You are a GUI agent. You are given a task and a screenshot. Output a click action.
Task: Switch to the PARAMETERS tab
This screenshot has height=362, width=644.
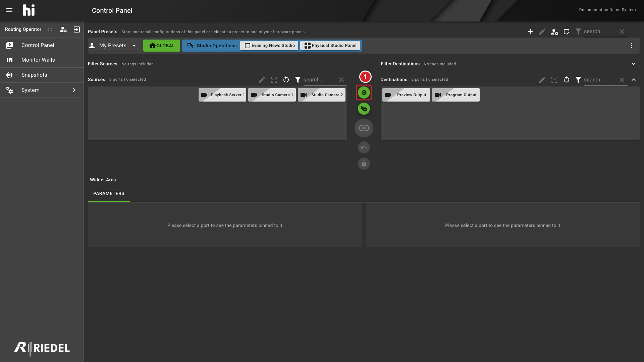pyautogui.click(x=109, y=194)
